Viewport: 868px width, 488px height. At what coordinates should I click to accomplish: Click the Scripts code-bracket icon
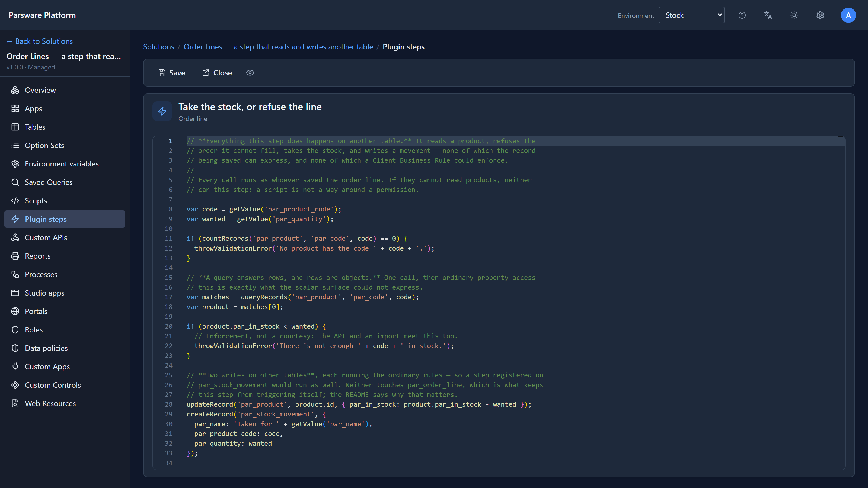coord(15,201)
